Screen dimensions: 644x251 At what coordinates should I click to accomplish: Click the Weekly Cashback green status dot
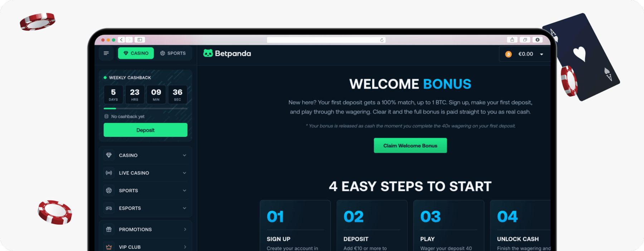coord(105,78)
